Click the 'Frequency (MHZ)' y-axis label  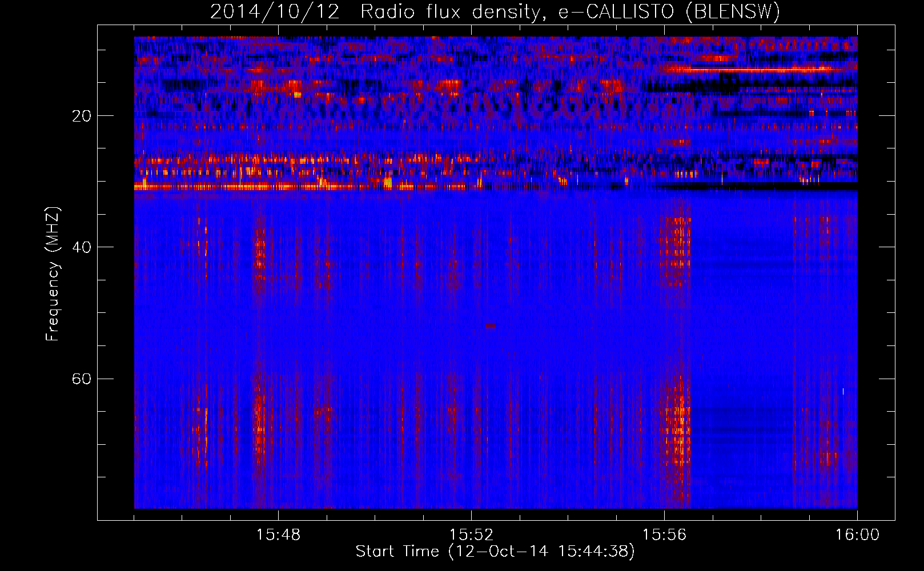coord(53,274)
